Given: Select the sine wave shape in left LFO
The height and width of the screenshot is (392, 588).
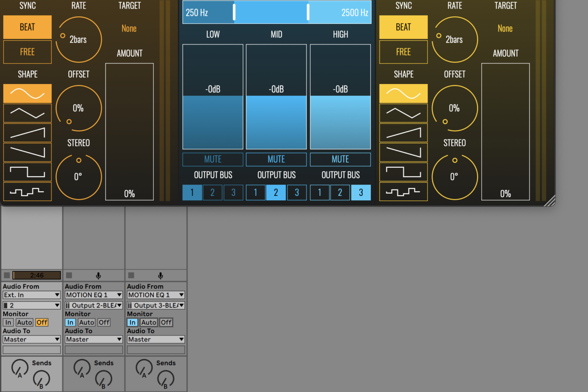Looking at the screenshot, I should tap(27, 94).
